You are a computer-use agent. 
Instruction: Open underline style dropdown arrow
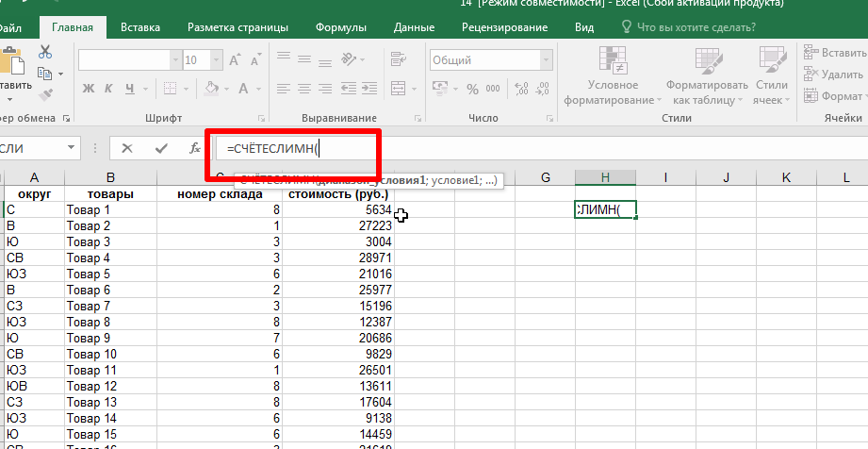click(x=145, y=89)
